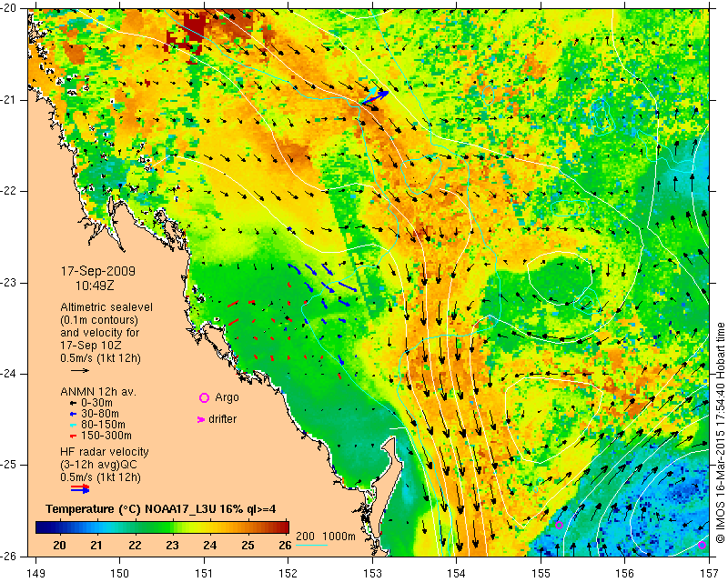Click the colorbar tick label '24'

click(x=210, y=545)
